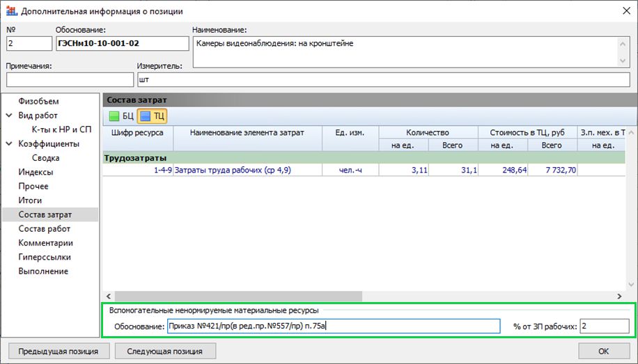
Task: Open the Гиперссылки section
Action: [x=45, y=257]
